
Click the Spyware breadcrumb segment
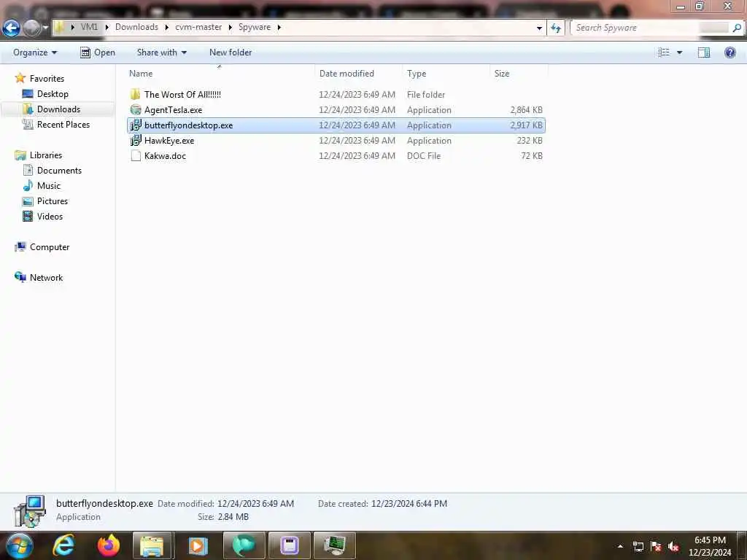pos(255,27)
